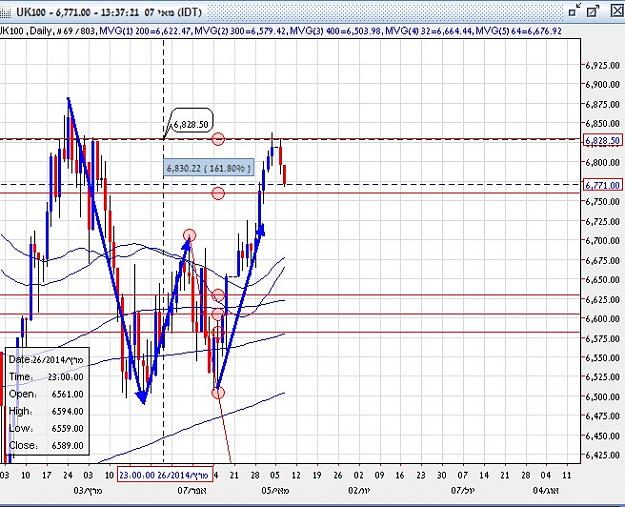Click the MVG(2) 300=6,579.42 indicator label
The height and width of the screenshot is (507, 625).
[241, 31]
